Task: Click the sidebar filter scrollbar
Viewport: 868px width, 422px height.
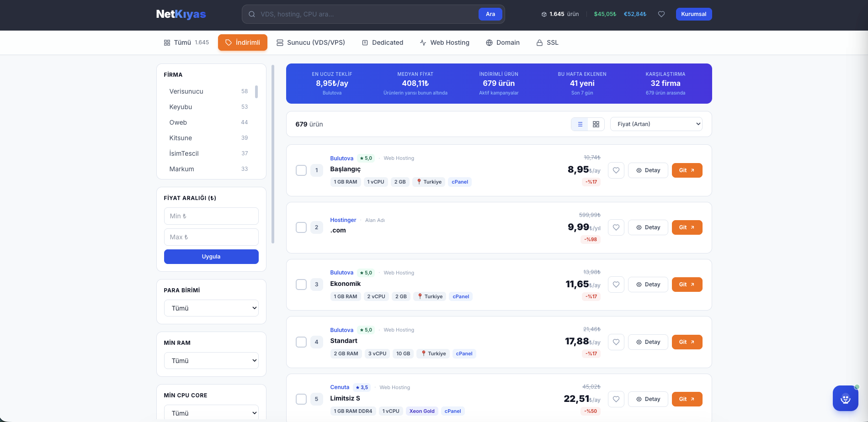Action: point(273,154)
